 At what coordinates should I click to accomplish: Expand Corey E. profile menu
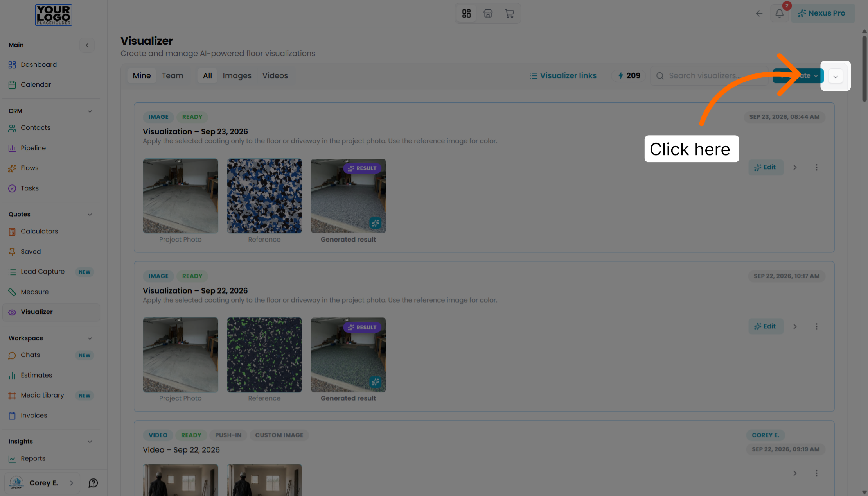(x=42, y=483)
